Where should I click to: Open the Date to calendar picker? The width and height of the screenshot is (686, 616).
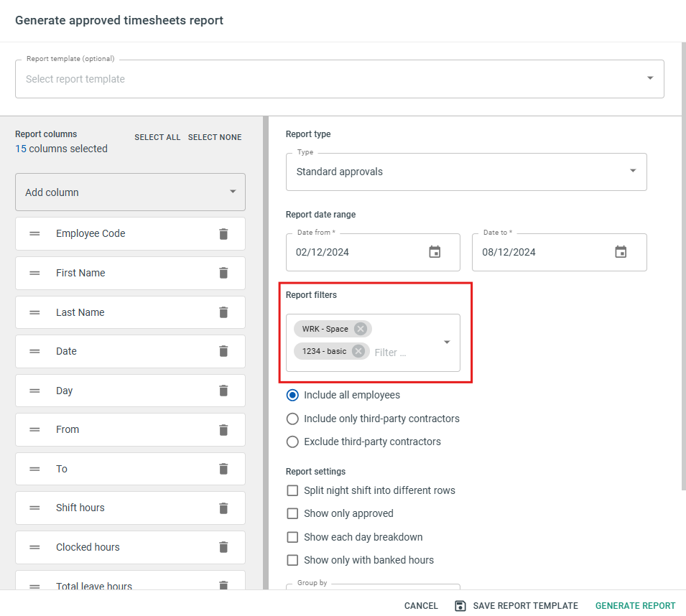pos(621,252)
